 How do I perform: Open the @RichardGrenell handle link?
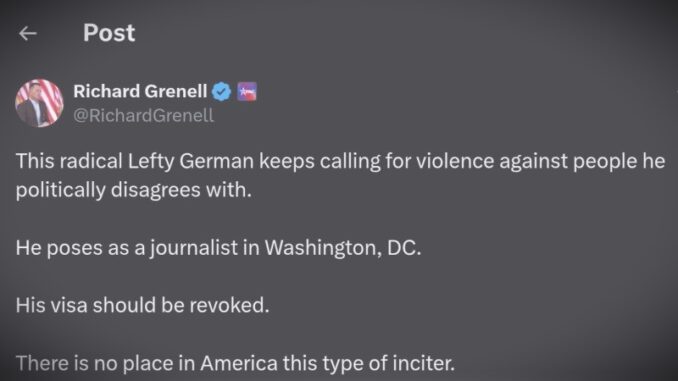(x=144, y=115)
